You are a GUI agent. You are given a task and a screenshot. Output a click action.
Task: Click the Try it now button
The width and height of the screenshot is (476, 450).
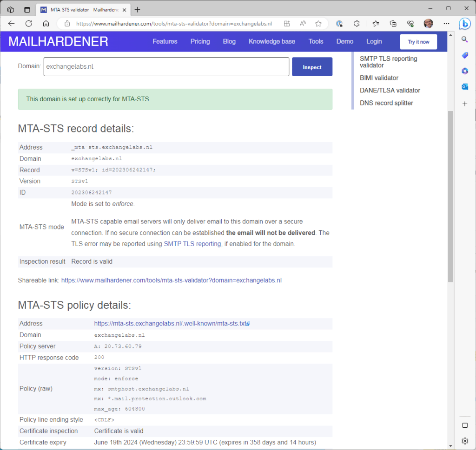pos(418,42)
